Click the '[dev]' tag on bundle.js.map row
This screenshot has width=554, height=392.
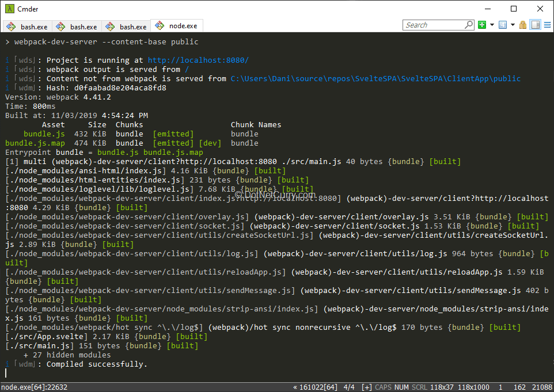click(x=210, y=143)
